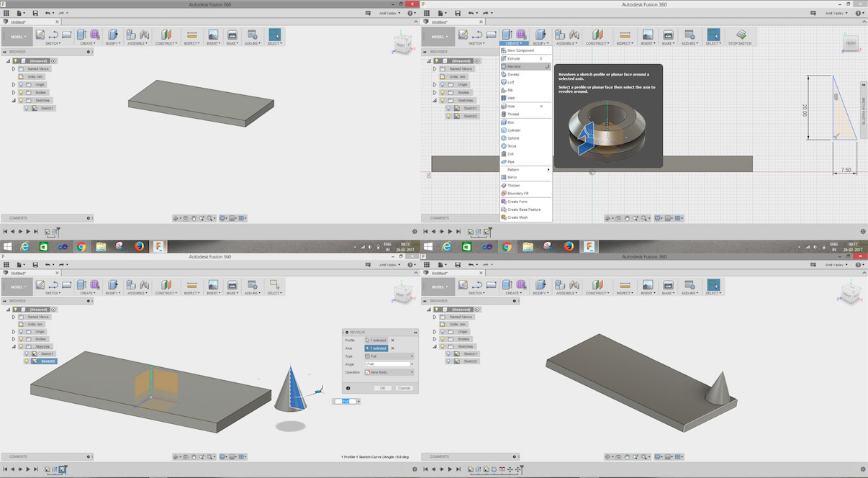The width and height of the screenshot is (868, 478).
Task: Cancel the Revolve dialog
Action: (x=404, y=388)
